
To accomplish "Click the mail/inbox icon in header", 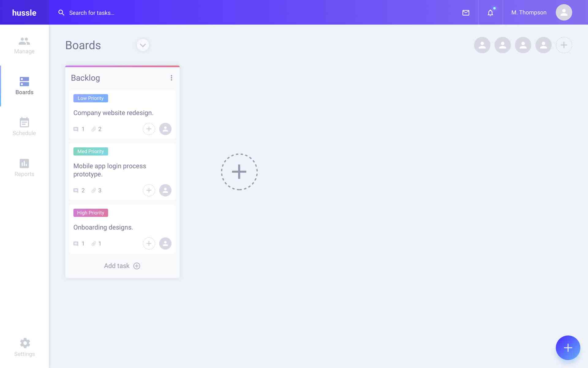I will (466, 12).
